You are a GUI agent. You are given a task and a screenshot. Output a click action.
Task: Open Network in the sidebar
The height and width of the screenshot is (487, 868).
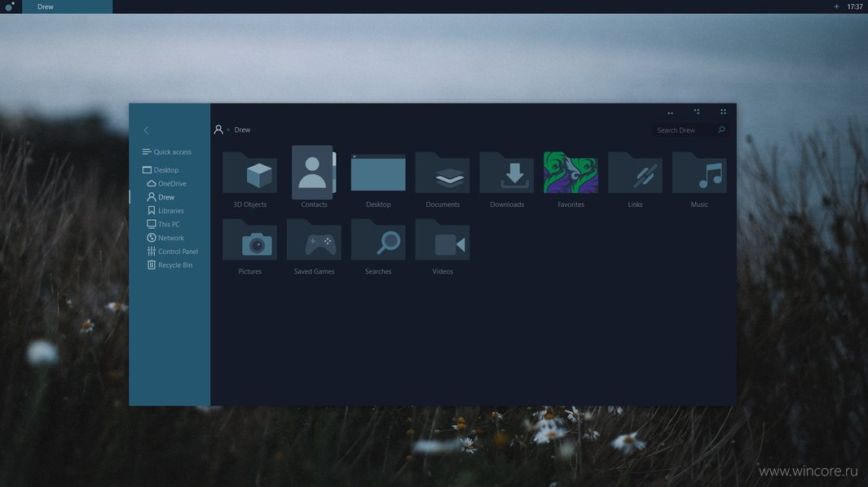(165, 238)
